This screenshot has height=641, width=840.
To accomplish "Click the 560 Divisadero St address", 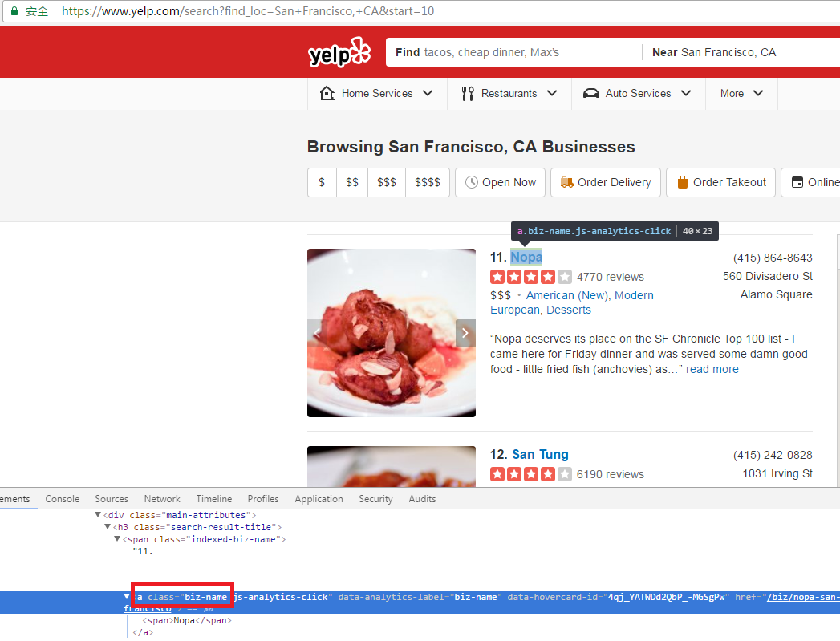I will coord(767,276).
